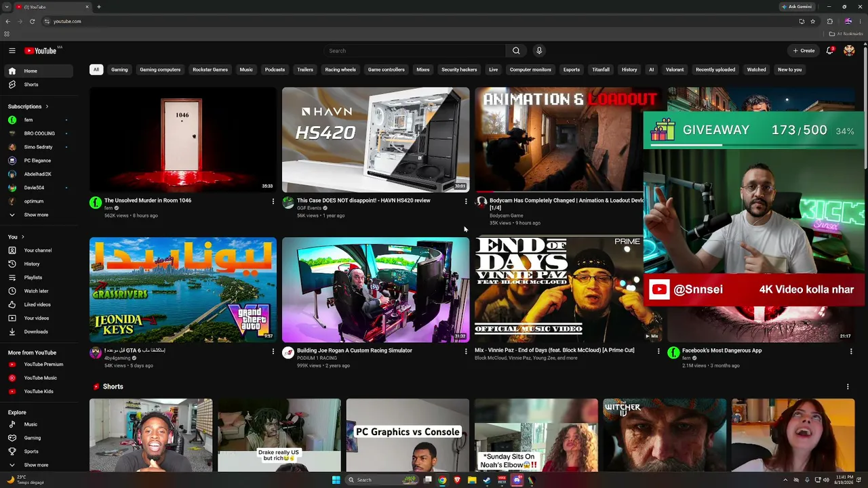Open the notifications bell
Viewport: 868px width, 488px height.
click(x=829, y=51)
